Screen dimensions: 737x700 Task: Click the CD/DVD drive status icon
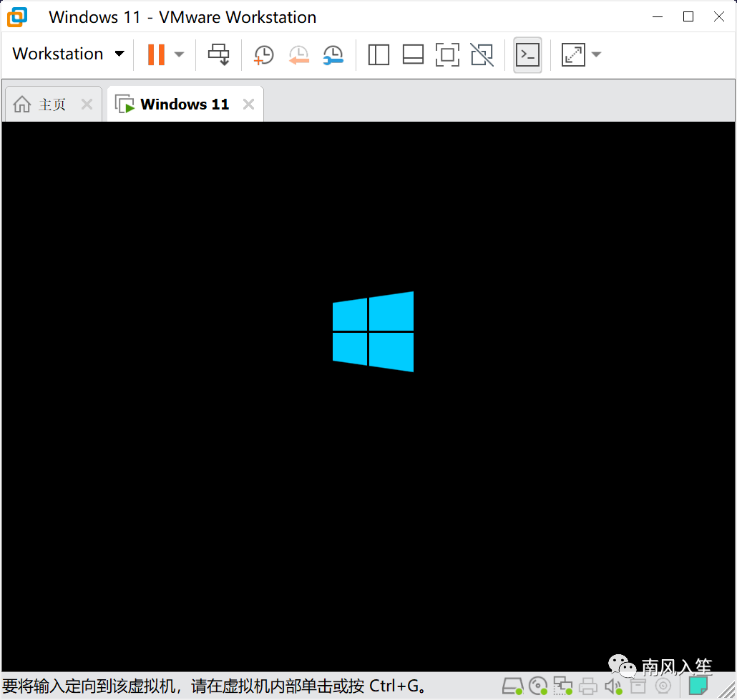coord(537,686)
